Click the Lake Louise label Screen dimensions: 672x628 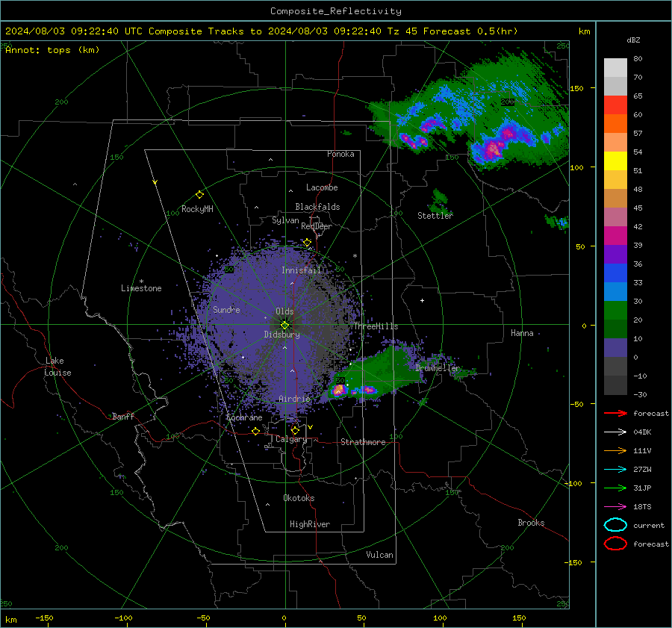[x=57, y=367]
